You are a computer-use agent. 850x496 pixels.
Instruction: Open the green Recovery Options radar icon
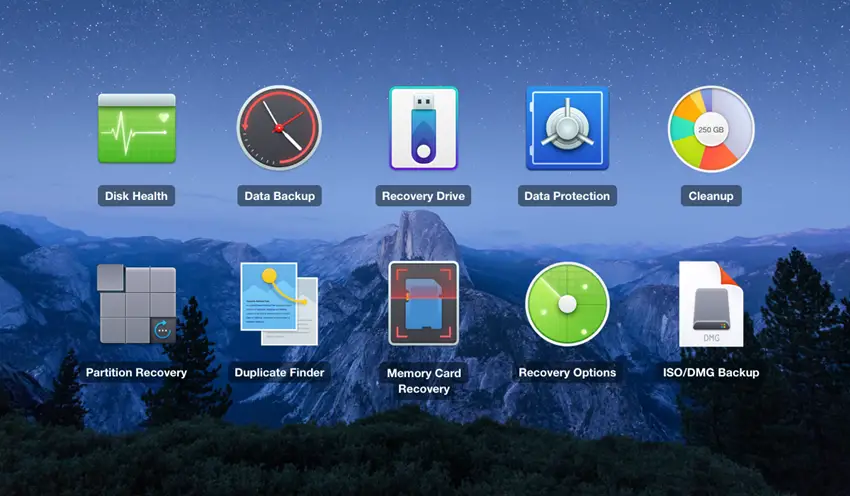(x=567, y=304)
